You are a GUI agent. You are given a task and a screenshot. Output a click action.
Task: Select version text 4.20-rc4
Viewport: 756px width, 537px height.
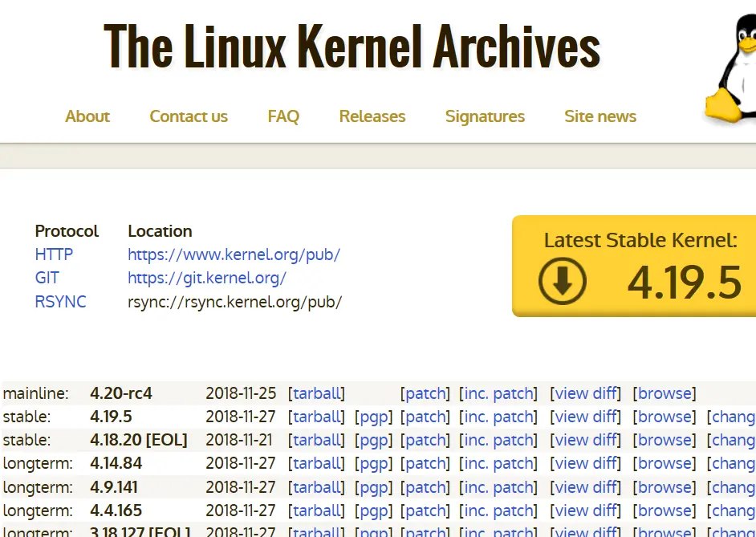click(x=121, y=393)
